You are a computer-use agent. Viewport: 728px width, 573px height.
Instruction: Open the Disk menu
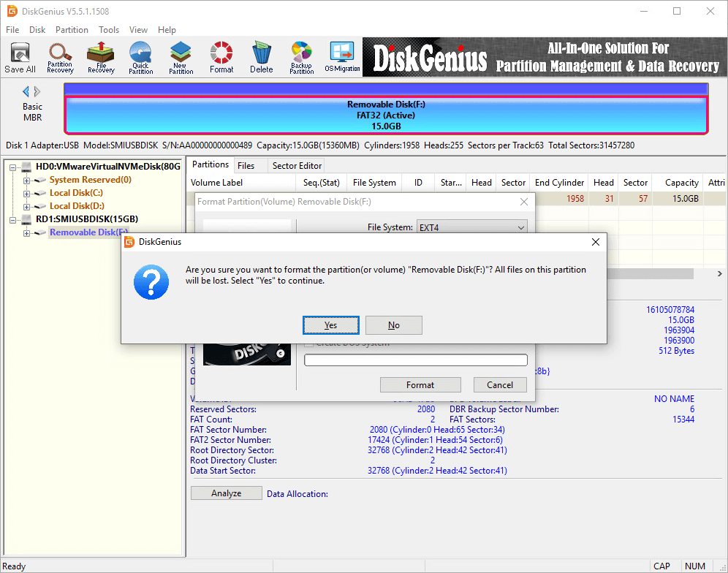(x=37, y=30)
